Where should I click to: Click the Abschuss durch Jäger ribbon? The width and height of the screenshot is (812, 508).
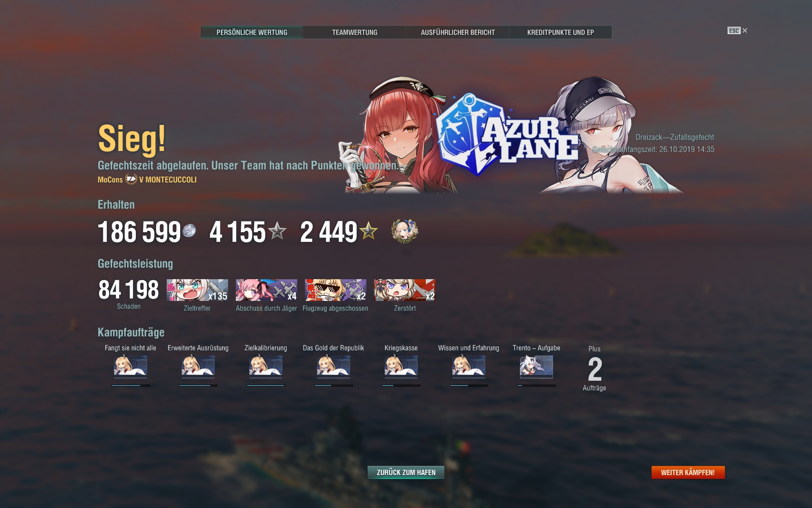tap(266, 290)
